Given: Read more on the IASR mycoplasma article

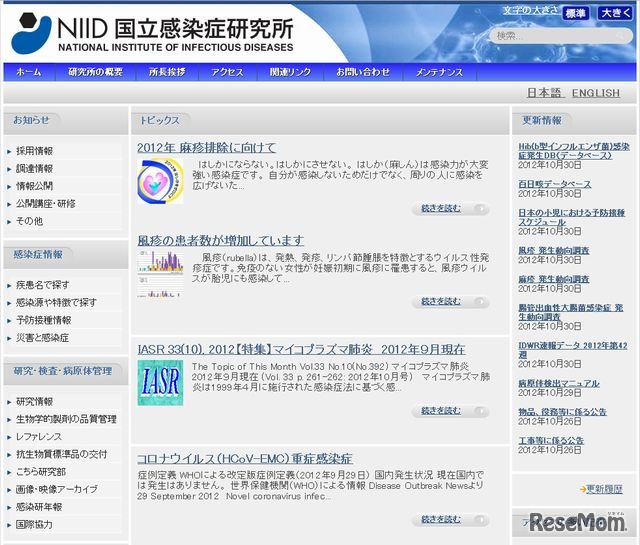Looking at the screenshot, I should (450, 410).
